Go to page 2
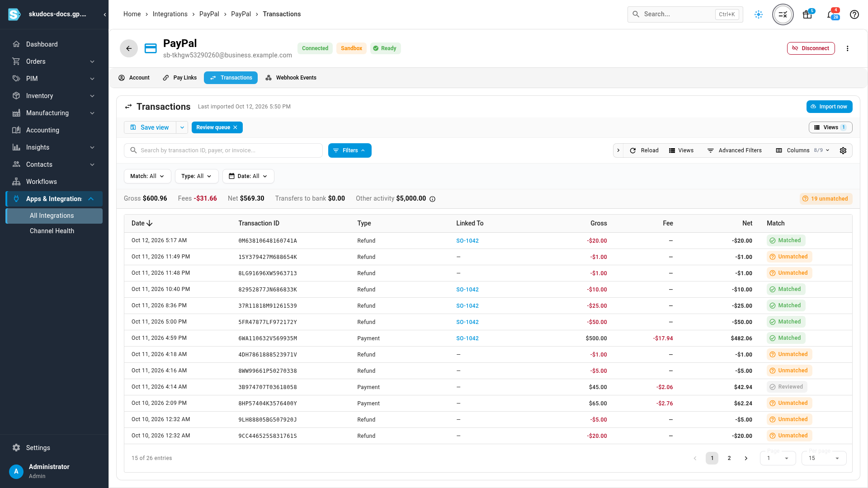Image resolution: width=868 pixels, height=488 pixels. click(x=729, y=458)
